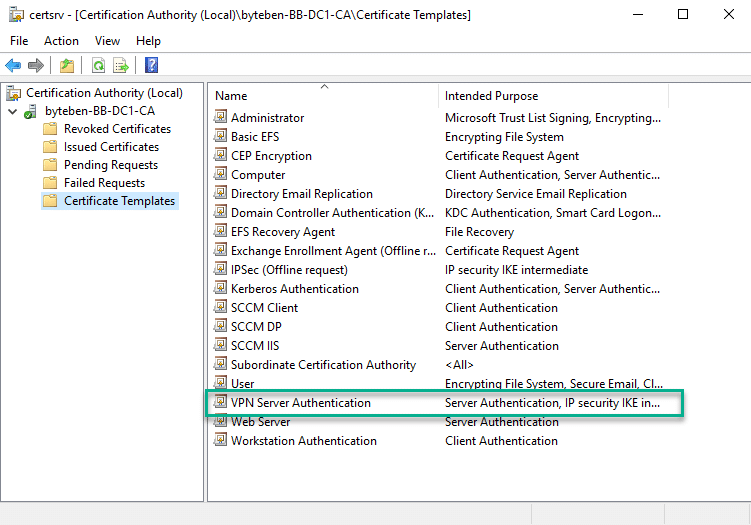751x525 pixels.
Task: Click the Help question mark icon
Action: click(x=151, y=65)
